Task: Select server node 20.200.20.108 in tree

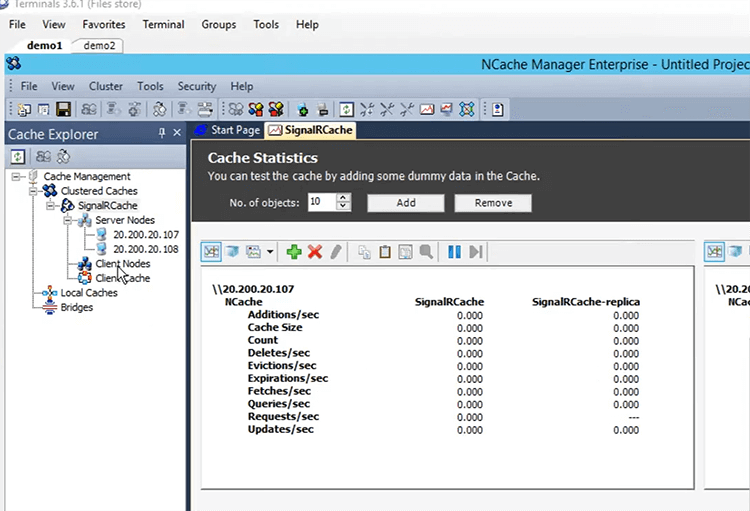Action: (x=145, y=249)
